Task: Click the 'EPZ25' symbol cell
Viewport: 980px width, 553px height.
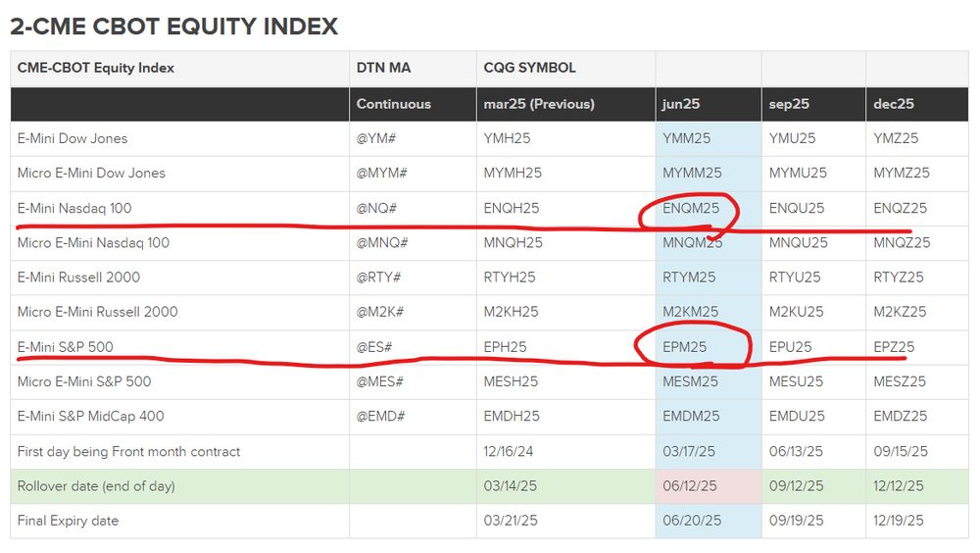Action: click(894, 346)
